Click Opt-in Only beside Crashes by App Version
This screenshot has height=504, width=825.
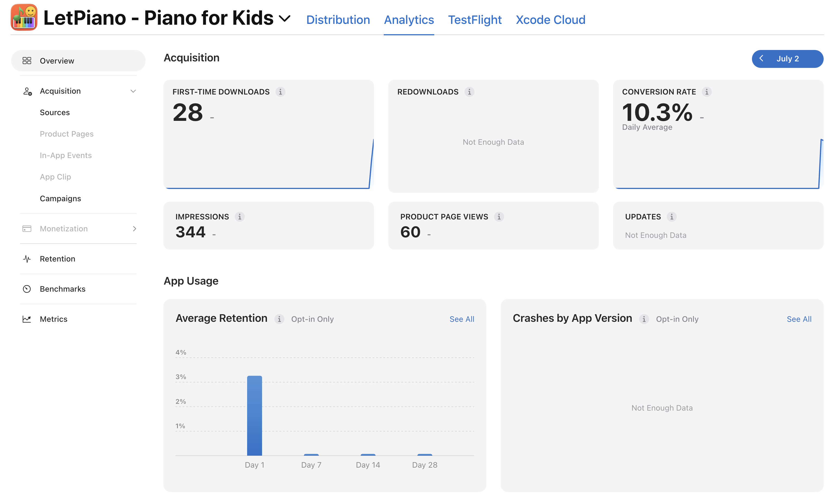(677, 319)
